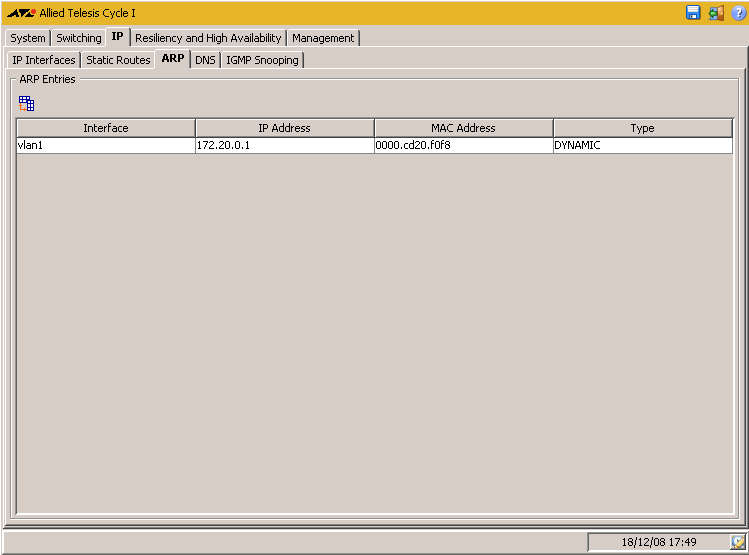Open Resiliency and High Availability tab
Viewport: 749px width, 555px height.
click(208, 38)
